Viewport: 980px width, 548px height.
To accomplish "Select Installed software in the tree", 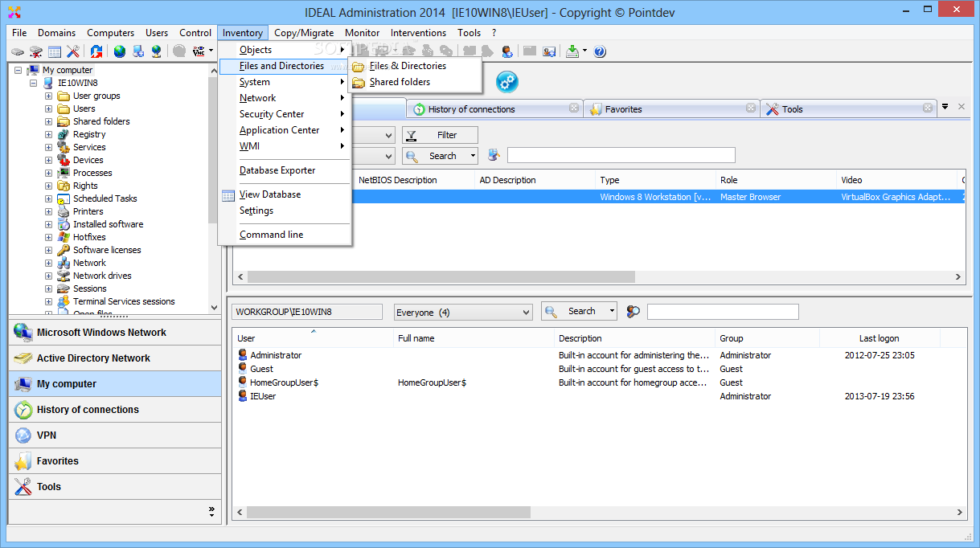I will pos(108,224).
